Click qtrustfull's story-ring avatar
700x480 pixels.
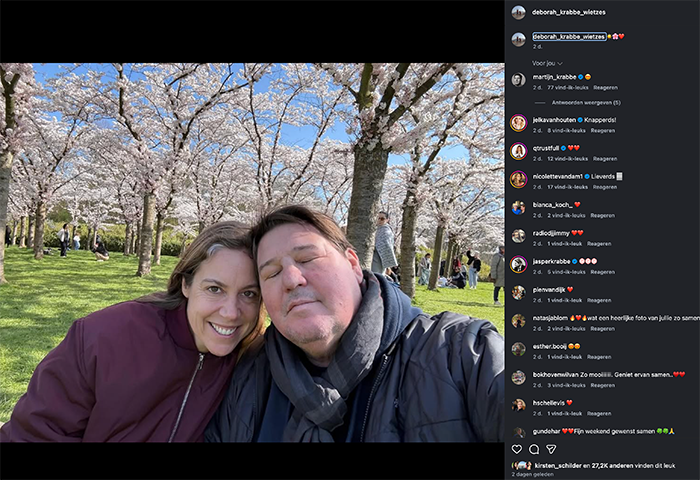click(x=518, y=151)
